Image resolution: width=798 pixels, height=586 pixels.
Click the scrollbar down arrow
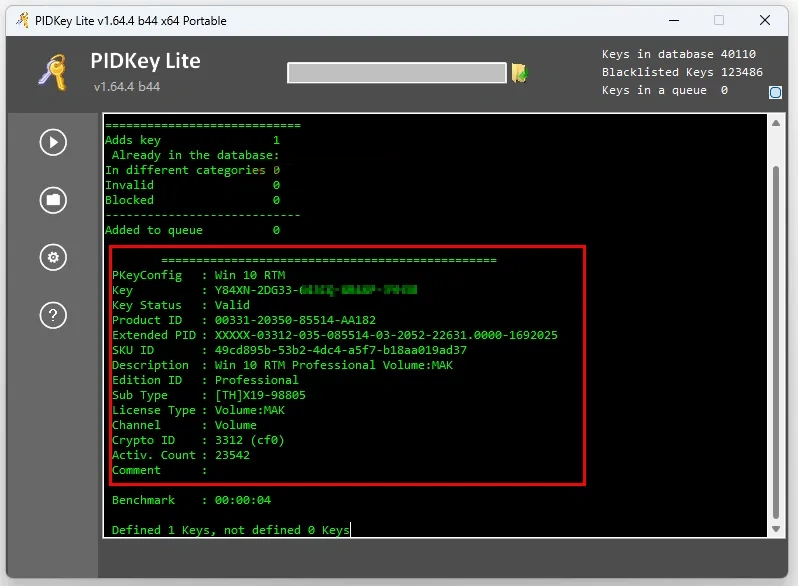coord(776,529)
